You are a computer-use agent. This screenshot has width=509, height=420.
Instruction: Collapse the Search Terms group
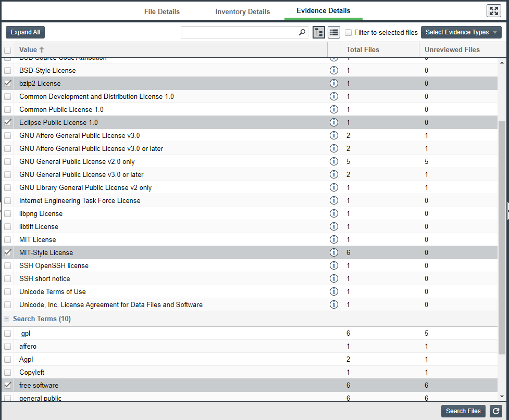point(7,319)
